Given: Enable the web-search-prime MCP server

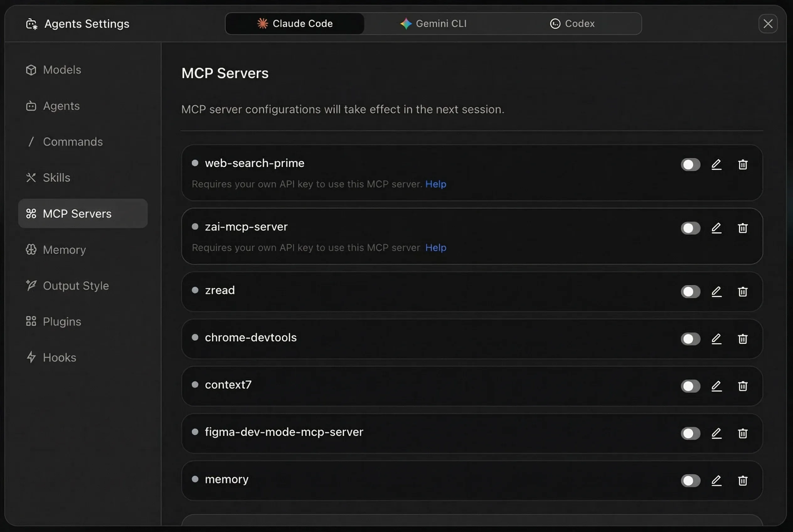Looking at the screenshot, I should (690, 165).
